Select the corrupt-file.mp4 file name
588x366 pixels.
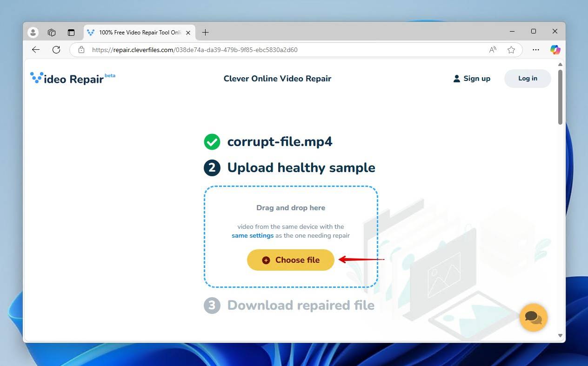pos(280,142)
